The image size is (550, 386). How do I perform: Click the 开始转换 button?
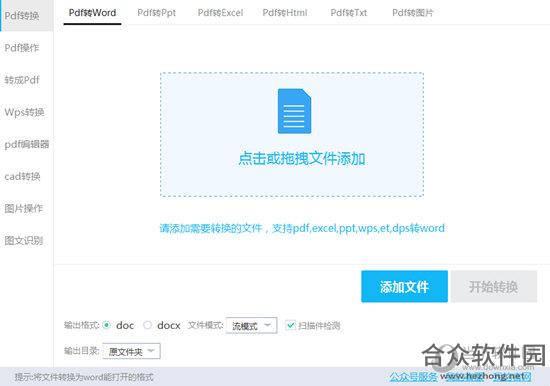click(494, 286)
